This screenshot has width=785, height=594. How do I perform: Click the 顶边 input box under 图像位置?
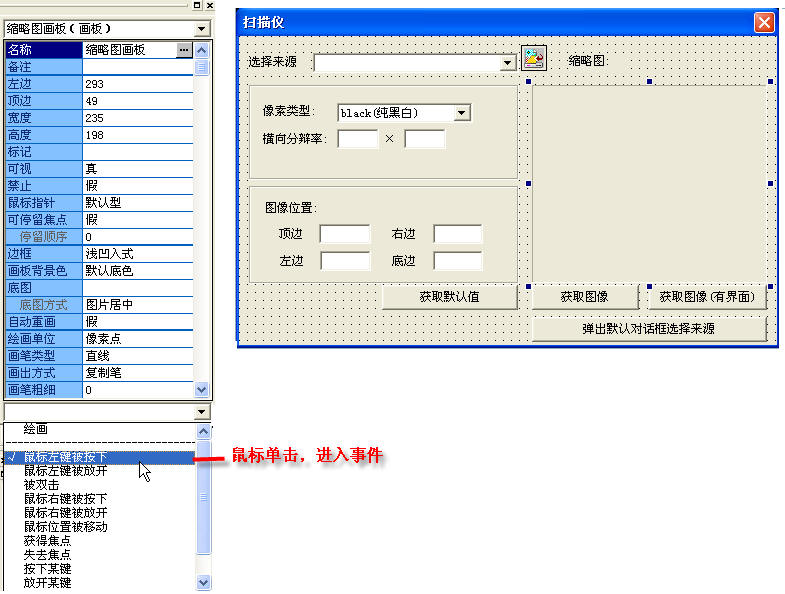pyautogui.click(x=344, y=234)
